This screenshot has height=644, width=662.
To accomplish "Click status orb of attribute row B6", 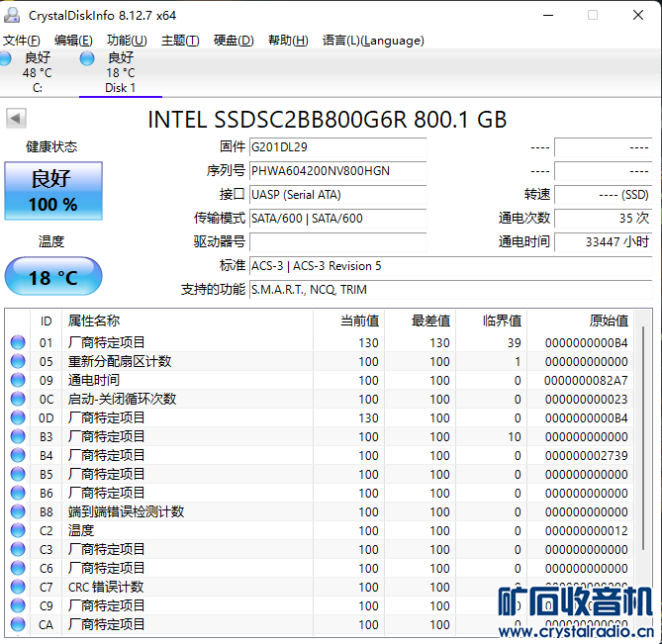I will (18, 493).
